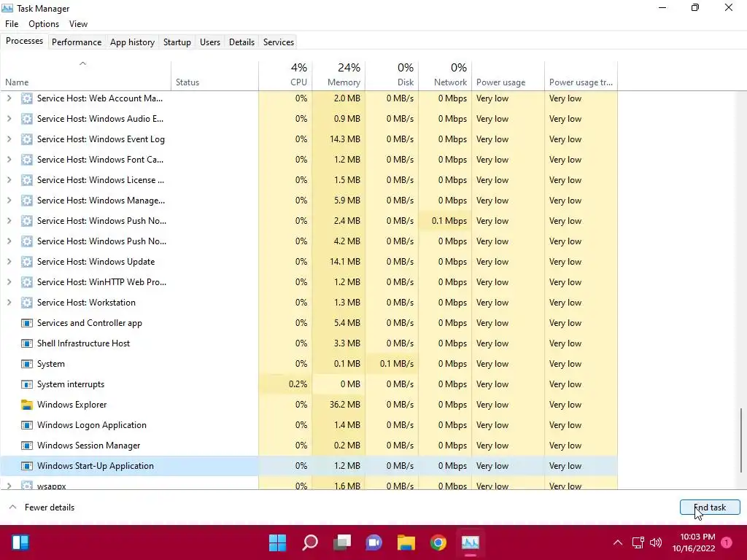Click the 36.2 MB memory value
The height and width of the screenshot is (560, 747).
[x=345, y=405]
